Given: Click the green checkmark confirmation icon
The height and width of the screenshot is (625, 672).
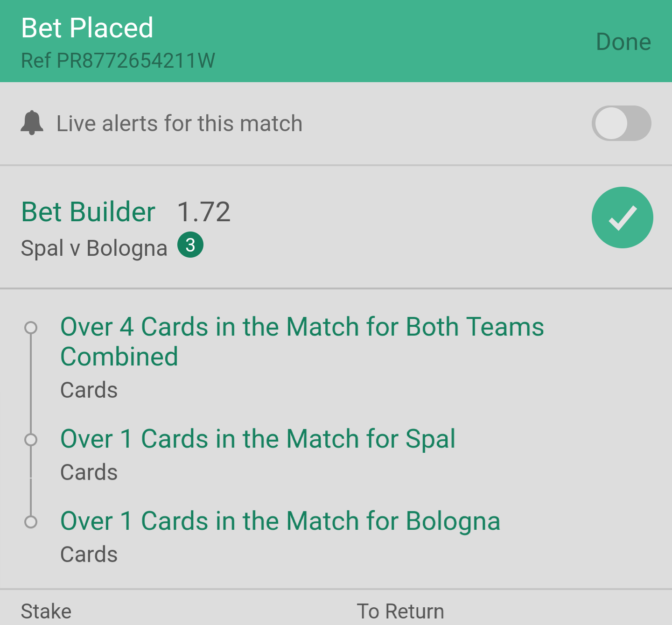Looking at the screenshot, I should [622, 218].
